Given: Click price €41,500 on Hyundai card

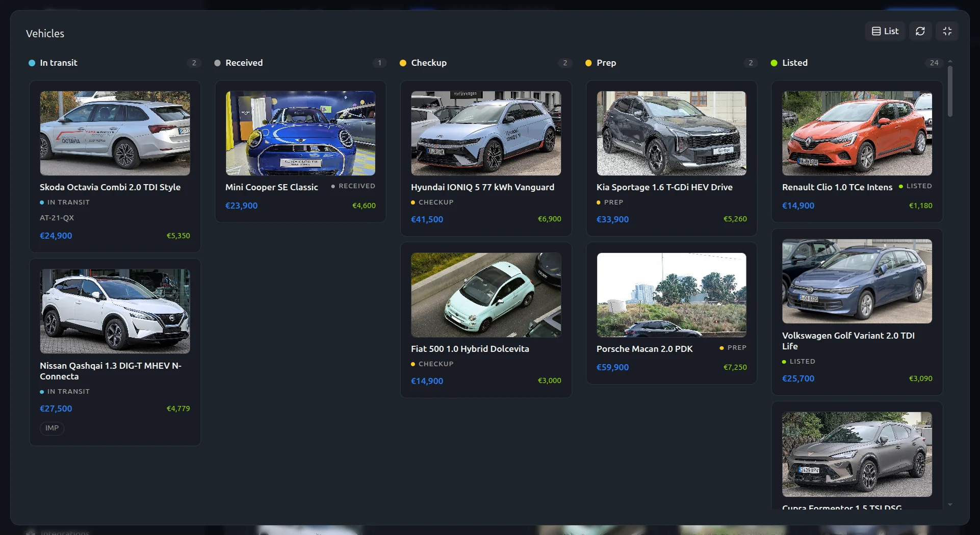Looking at the screenshot, I should (427, 219).
